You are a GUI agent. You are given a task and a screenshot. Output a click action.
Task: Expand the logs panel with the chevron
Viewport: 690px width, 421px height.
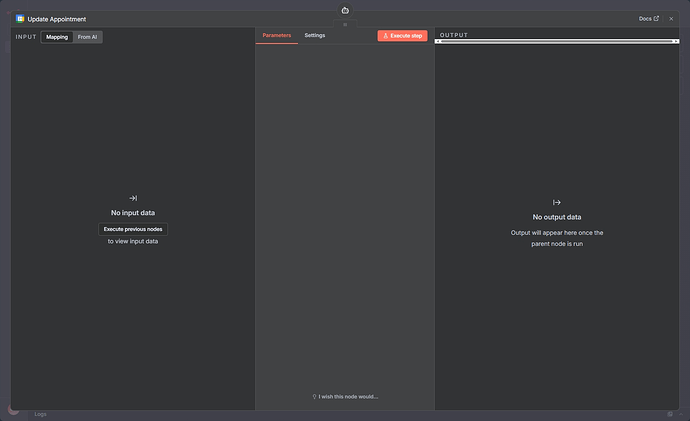point(681,414)
